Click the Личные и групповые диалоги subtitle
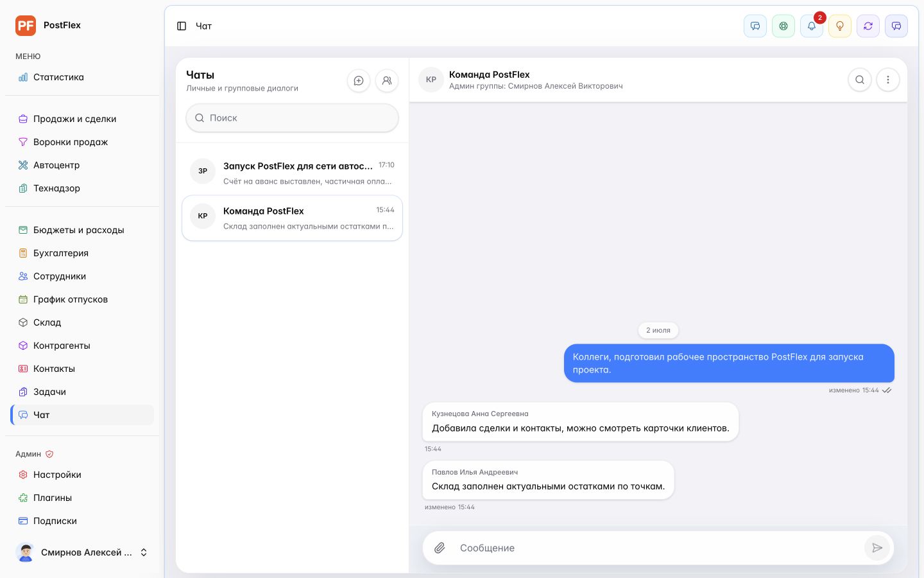 242,89
